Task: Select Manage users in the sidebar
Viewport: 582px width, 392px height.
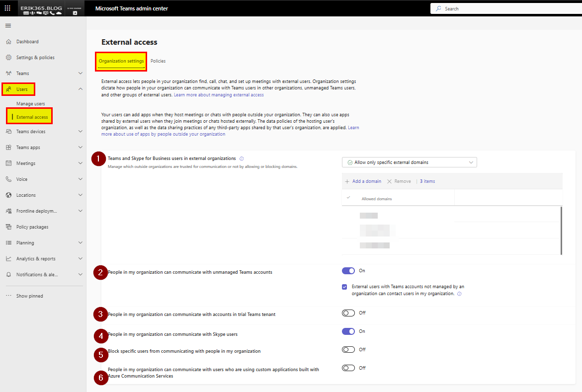Action: point(30,104)
